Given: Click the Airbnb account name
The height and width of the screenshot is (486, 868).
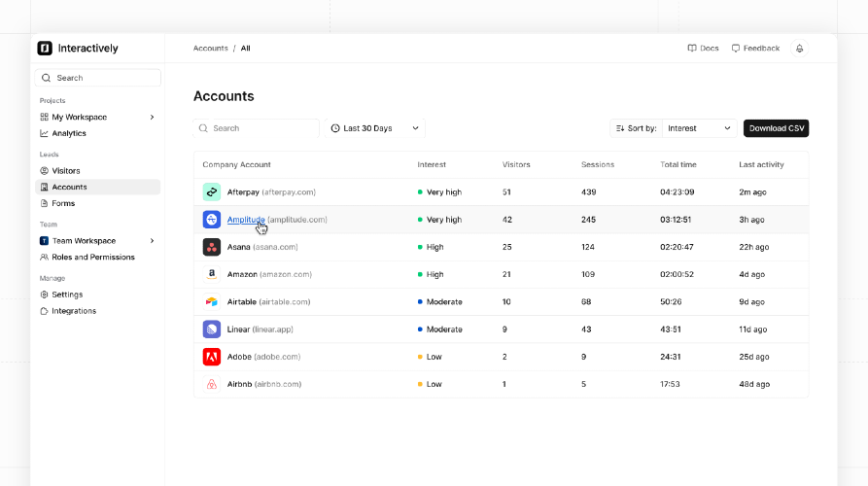Looking at the screenshot, I should tap(239, 384).
